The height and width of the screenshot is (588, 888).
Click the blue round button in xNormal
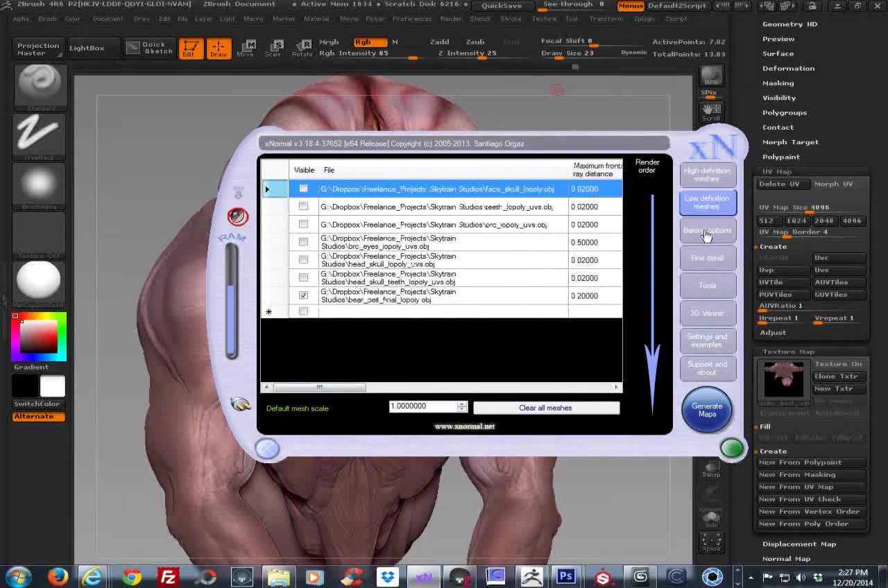pyautogui.click(x=267, y=449)
